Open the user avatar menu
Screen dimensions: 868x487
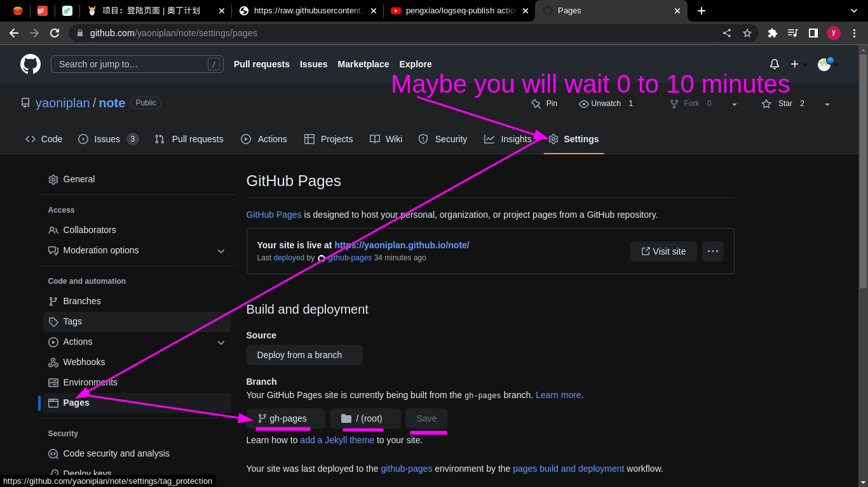click(x=827, y=64)
